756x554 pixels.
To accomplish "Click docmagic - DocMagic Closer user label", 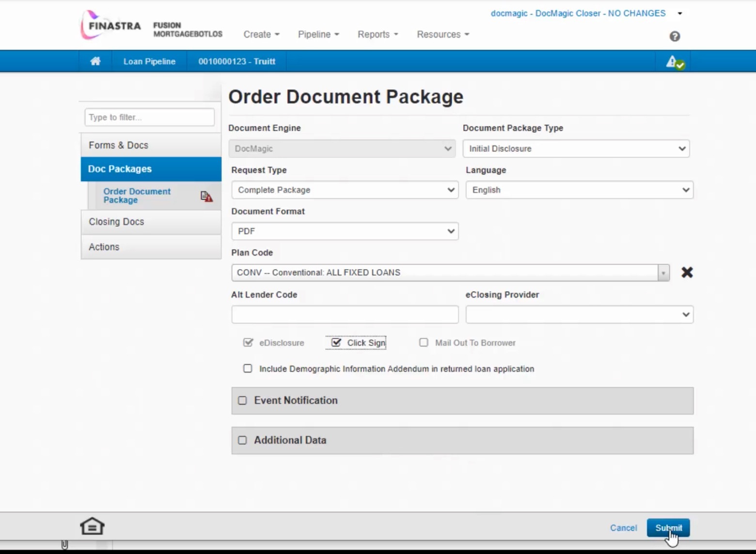I will 578,14.
